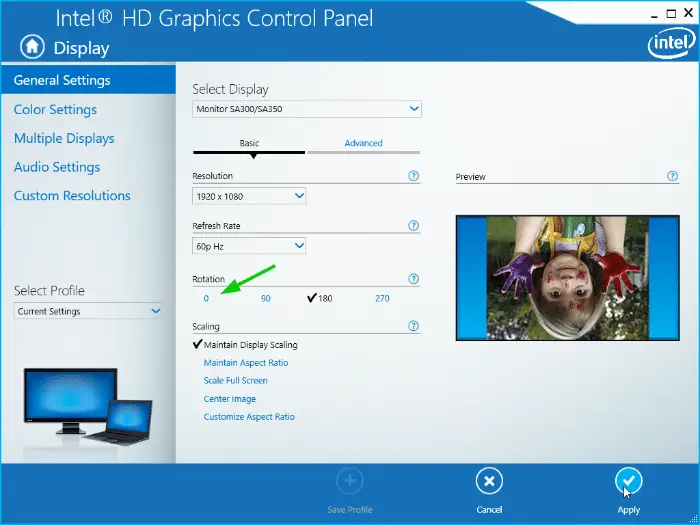Click the upside-down preview image
The image size is (700, 525).
point(567,278)
